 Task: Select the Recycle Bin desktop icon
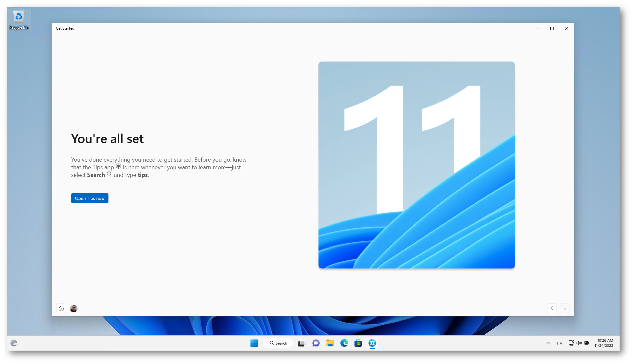(x=19, y=20)
